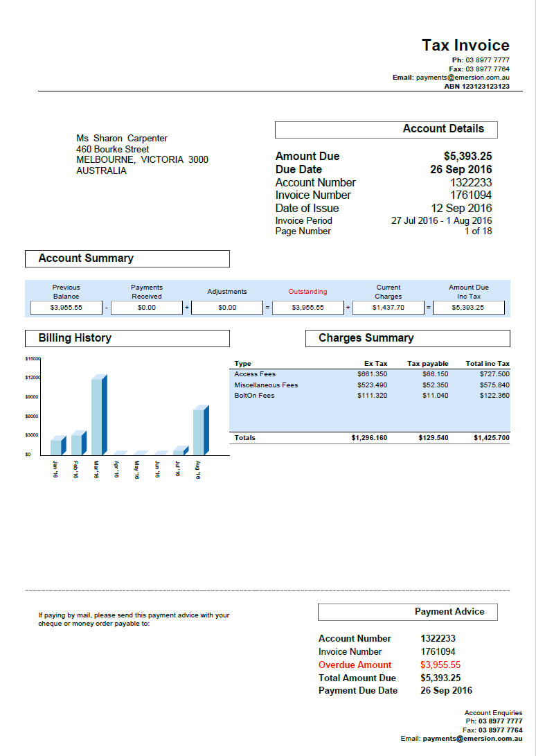Click the Feb '16 bar in the chart
536x756 pixels.
click(x=78, y=443)
